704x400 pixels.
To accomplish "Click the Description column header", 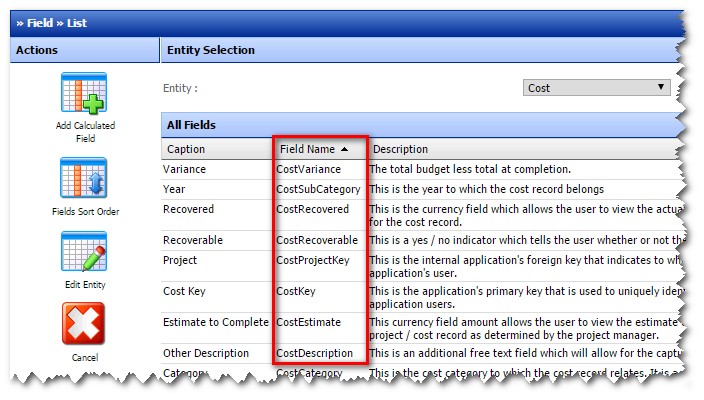I will [x=400, y=149].
